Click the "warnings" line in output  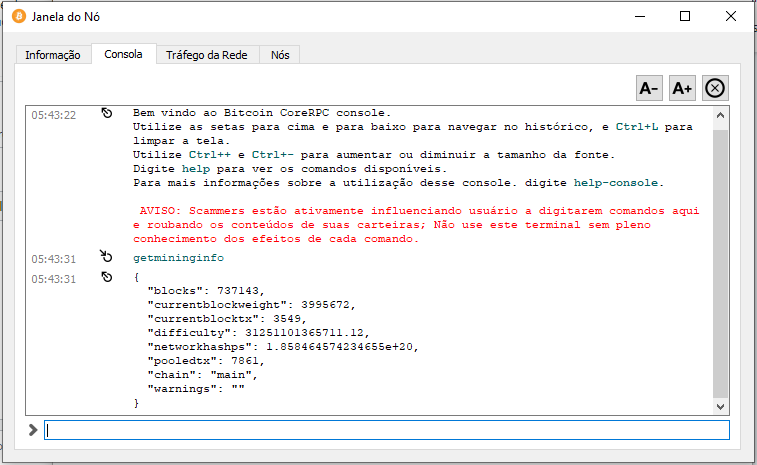coord(196,389)
